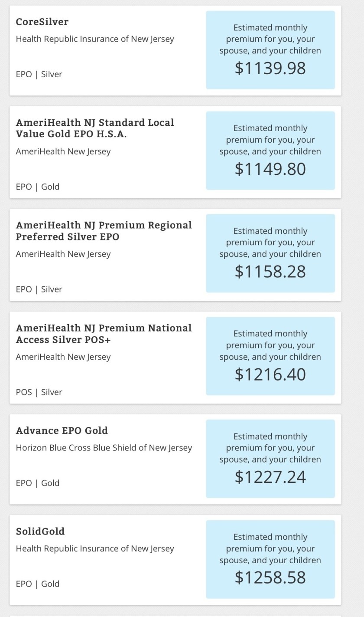Open AmeriHealth NJ Standard Local Value Gold plan

tap(95, 128)
